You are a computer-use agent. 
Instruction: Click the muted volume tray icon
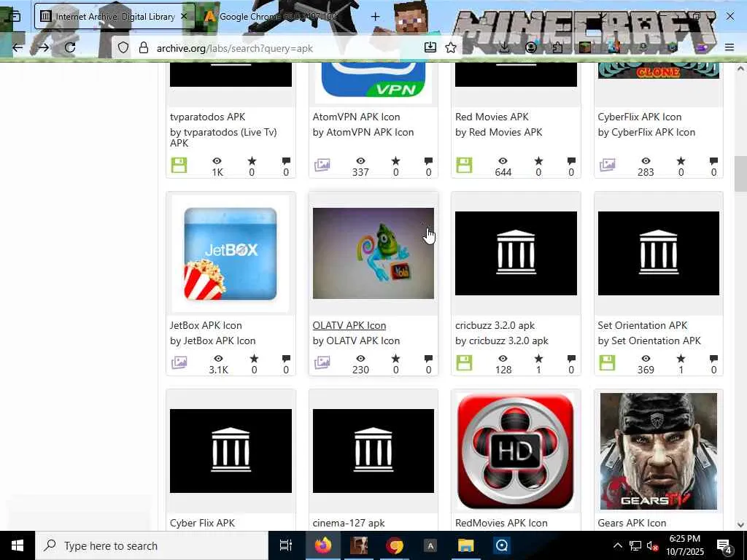652,545
